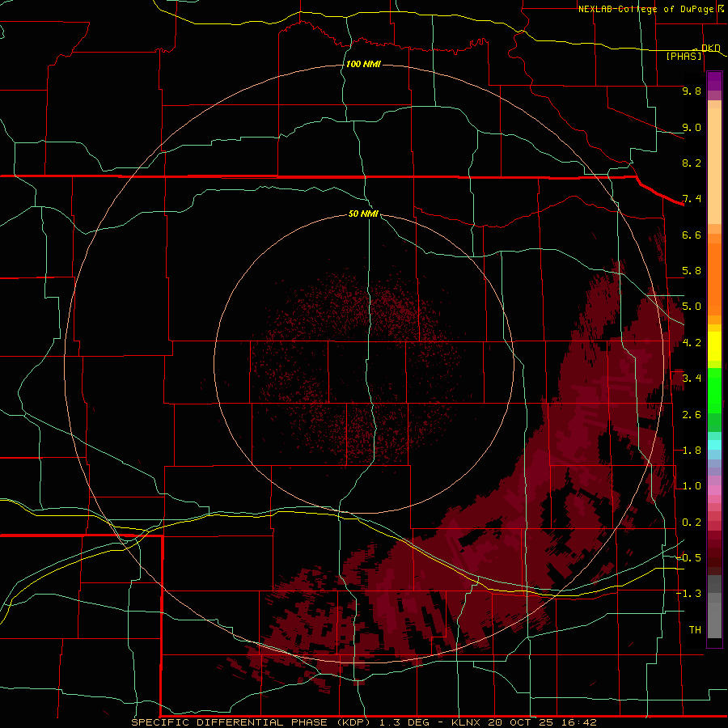This screenshot has width=728, height=728.
Task: Click the 16:42 time stamp
Action: pyautogui.click(x=578, y=722)
